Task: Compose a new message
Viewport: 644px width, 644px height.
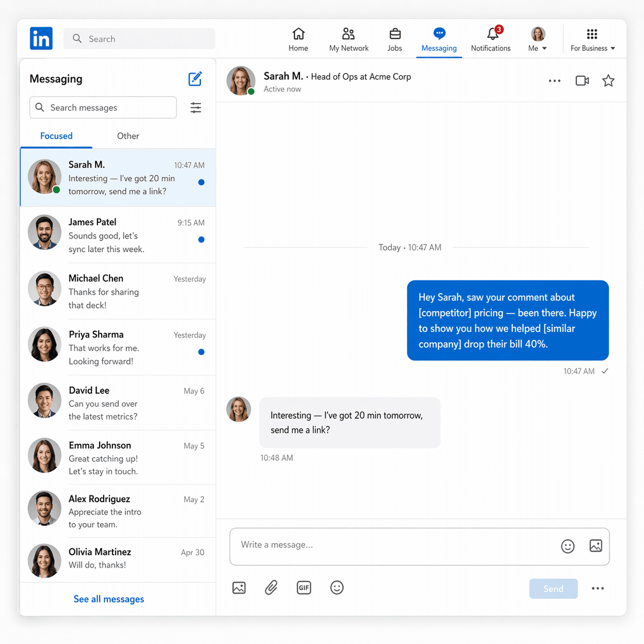Action: [195, 79]
